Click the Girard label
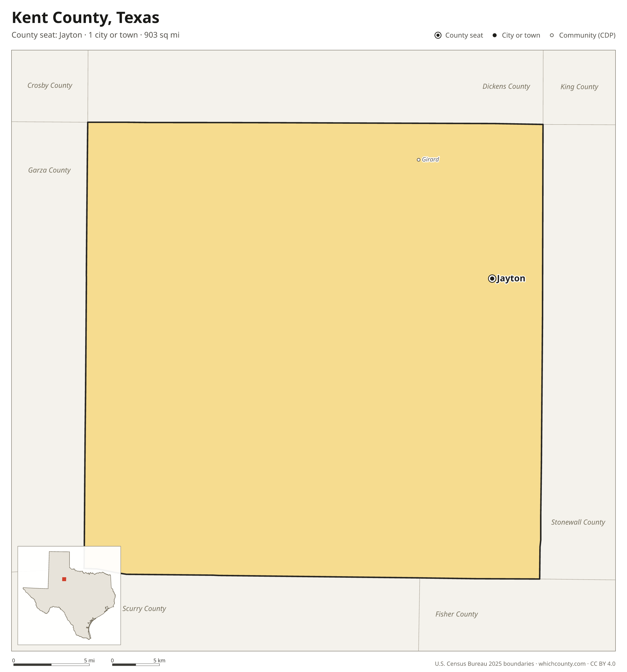This screenshot has width=627, height=672. [x=430, y=159]
